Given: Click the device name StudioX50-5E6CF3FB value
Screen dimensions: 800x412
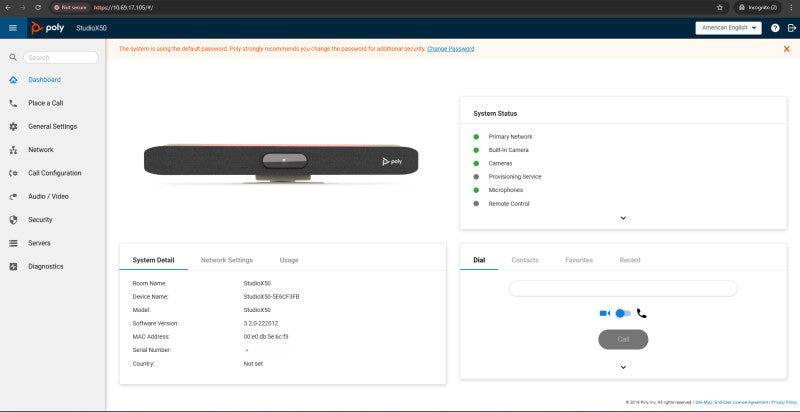Looking at the screenshot, I should 271,296.
